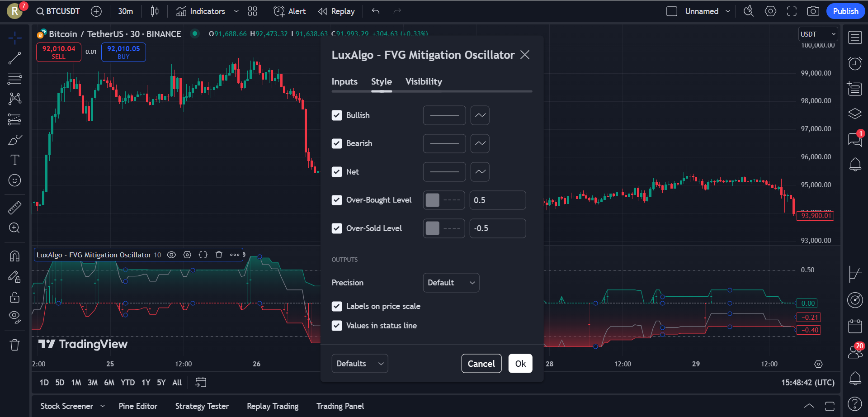Select the trend line drawing tool
The width and height of the screenshot is (868, 417).
[x=14, y=58]
